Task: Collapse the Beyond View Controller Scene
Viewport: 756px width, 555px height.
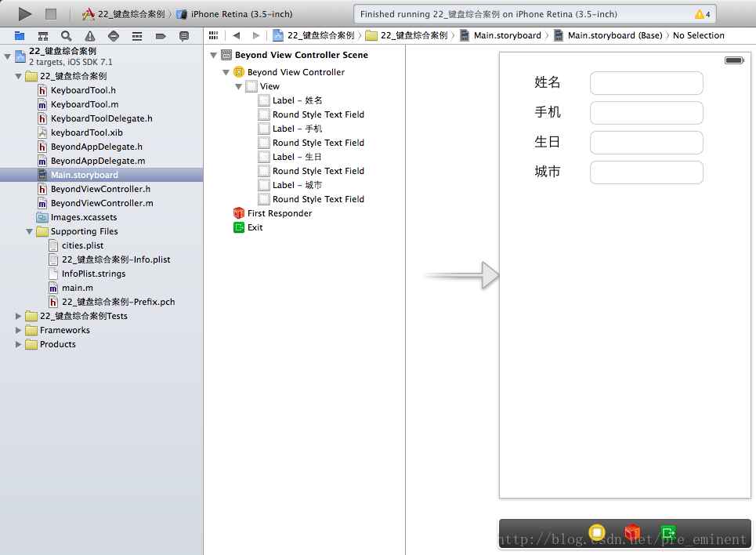Action: [214, 55]
